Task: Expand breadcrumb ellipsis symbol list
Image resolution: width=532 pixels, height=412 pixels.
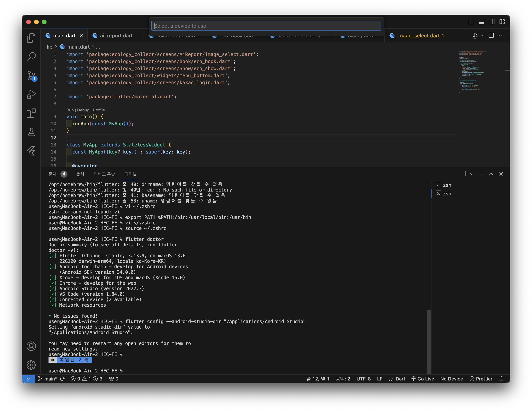Action: [98, 47]
